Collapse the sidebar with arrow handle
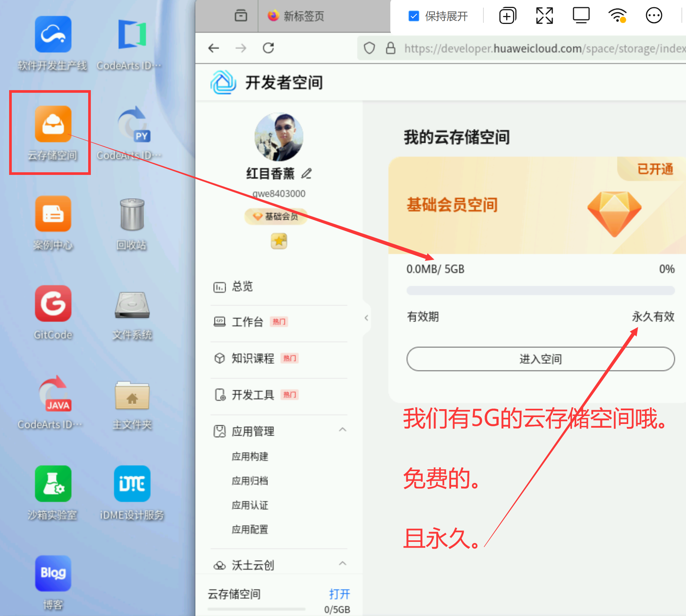 click(x=366, y=318)
